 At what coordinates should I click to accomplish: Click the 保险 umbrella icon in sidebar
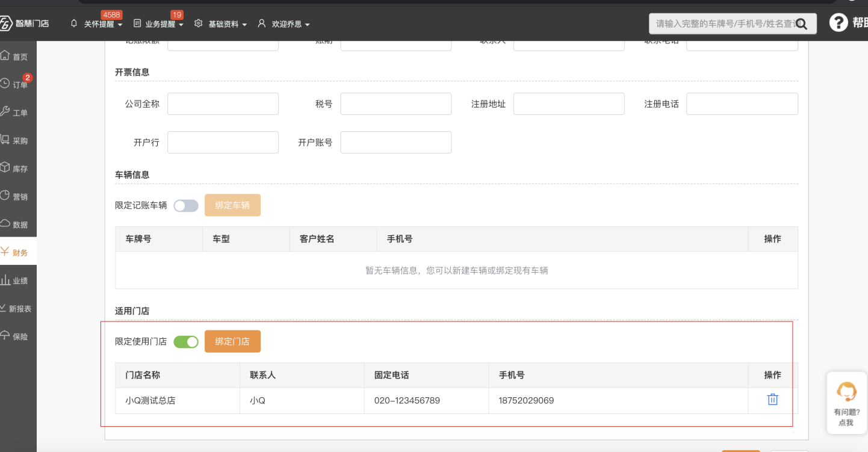click(5, 335)
